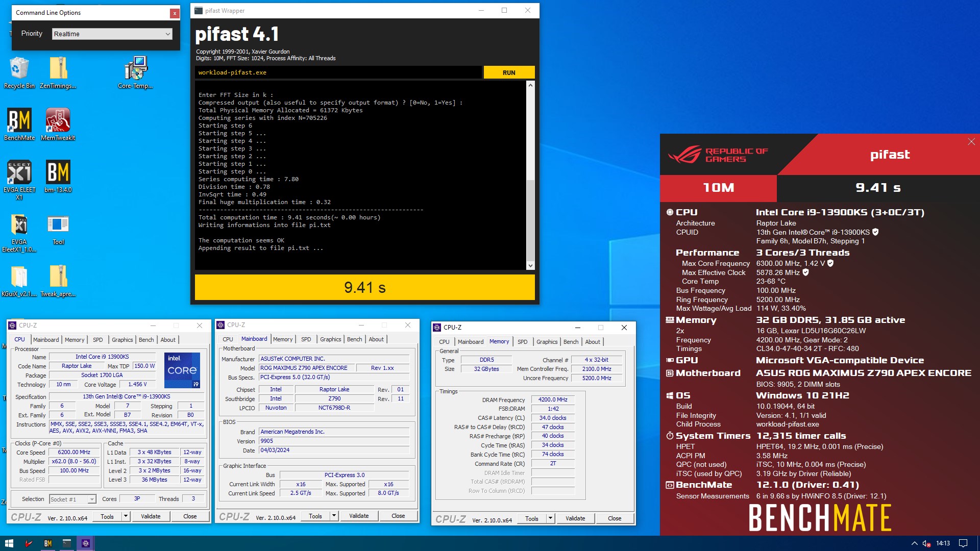Screen dimensions: 980x551
Task: Open Tools dropdown arrow in Memory window
Action: coord(550,518)
